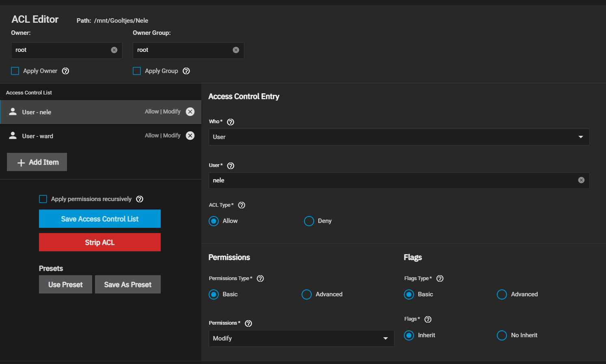The image size is (606, 364).
Task: Click the Presets heading
Action: [x=51, y=268]
